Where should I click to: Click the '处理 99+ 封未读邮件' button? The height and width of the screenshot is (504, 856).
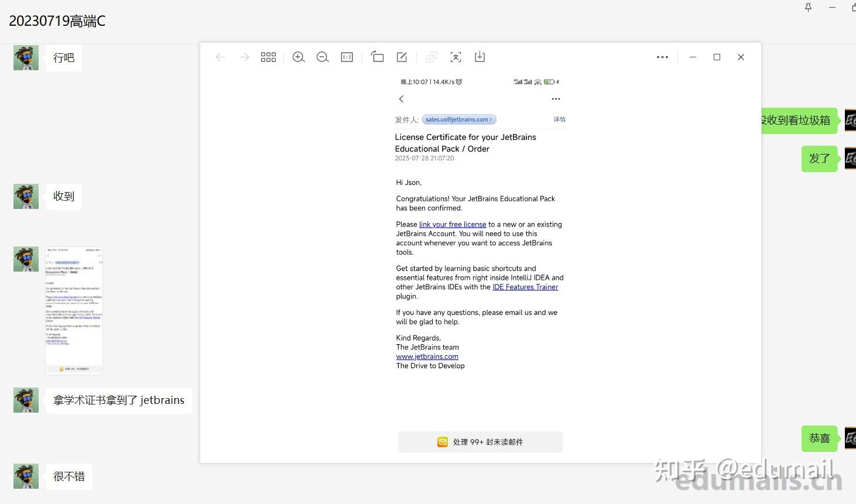[480, 442]
